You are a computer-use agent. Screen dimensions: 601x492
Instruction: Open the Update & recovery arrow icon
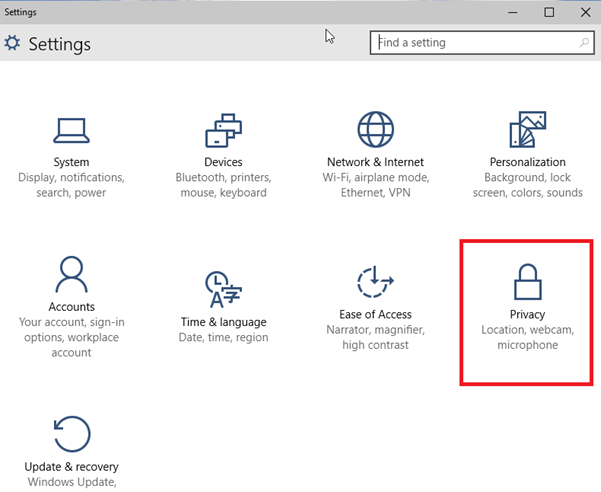coord(72,434)
